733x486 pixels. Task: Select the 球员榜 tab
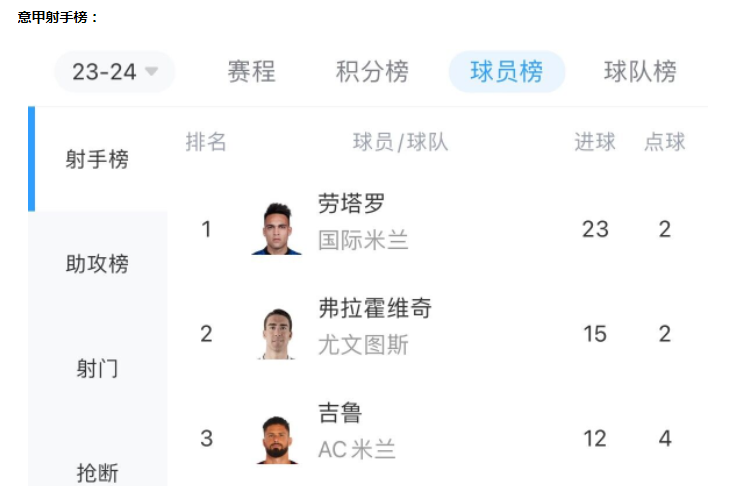507,71
